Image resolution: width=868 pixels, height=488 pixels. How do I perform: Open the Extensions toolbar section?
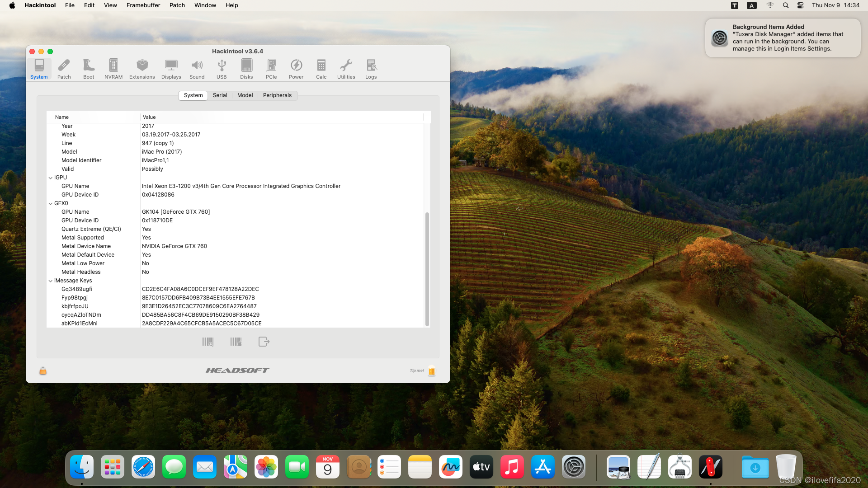[x=142, y=69]
